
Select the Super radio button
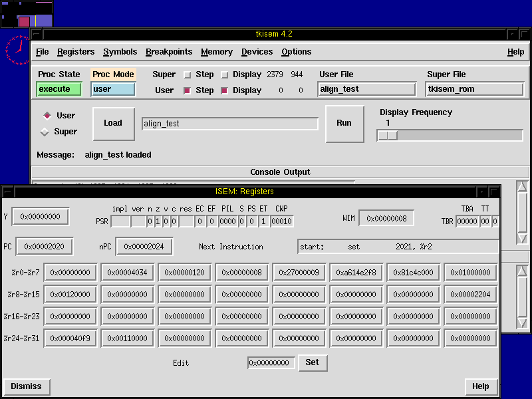[45, 132]
